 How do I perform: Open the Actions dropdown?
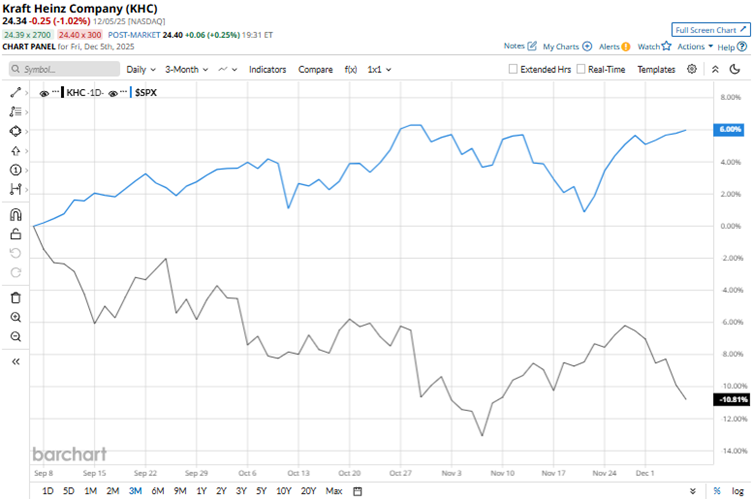695,47
